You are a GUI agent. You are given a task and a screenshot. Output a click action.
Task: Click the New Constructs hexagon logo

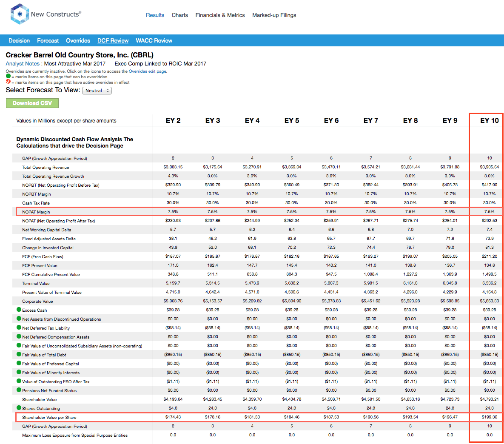(19, 14)
